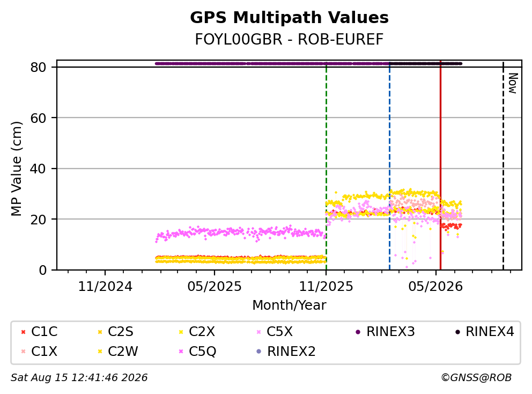
Task: Click the RINEX2 legend entry
Action: tap(287, 351)
